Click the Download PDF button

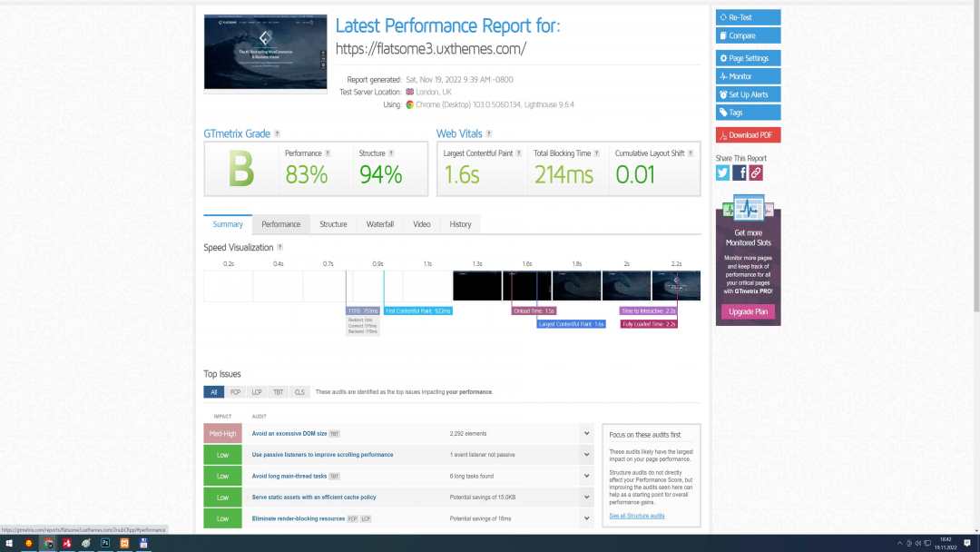(x=748, y=135)
